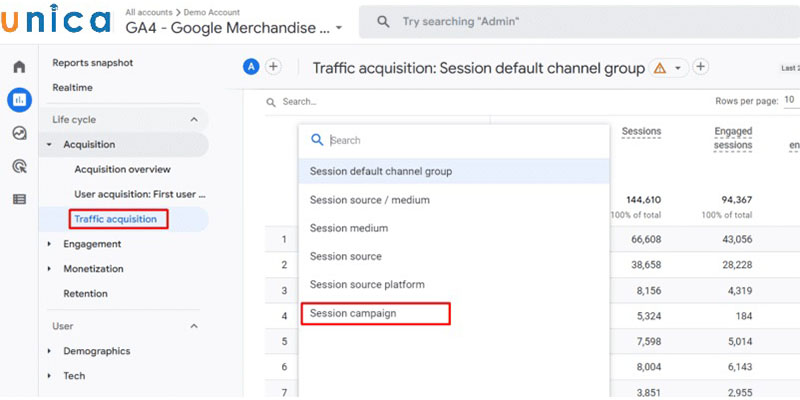Collapse the Life cycle section
The width and height of the screenshot is (800, 400).
(193, 120)
